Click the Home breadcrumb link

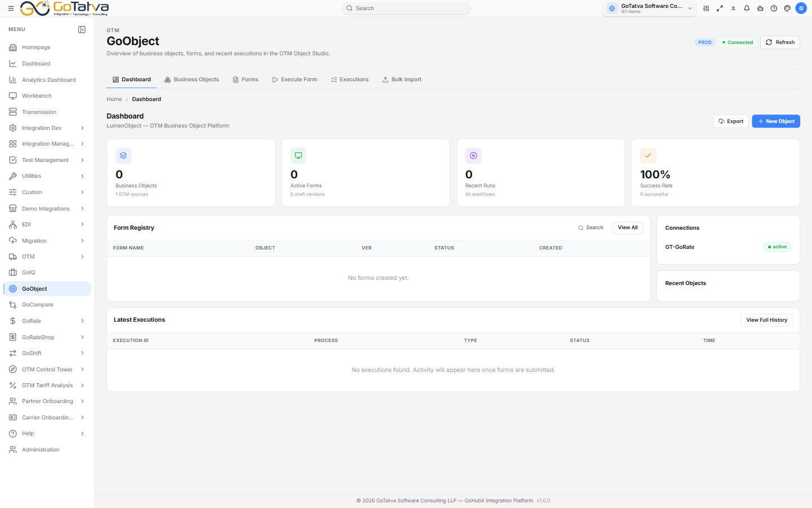click(114, 99)
